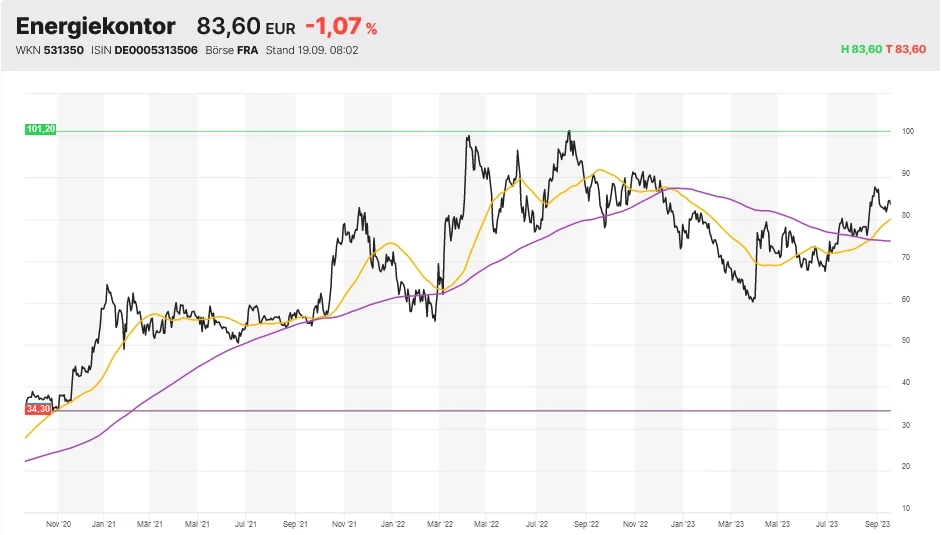Click the Börse FRA label
This screenshot has width=941, height=535.
tap(231, 50)
